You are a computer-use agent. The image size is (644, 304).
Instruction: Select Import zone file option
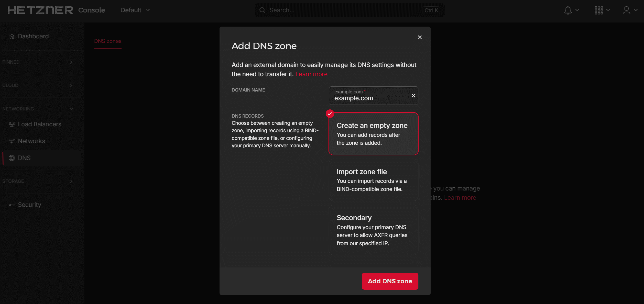click(373, 180)
